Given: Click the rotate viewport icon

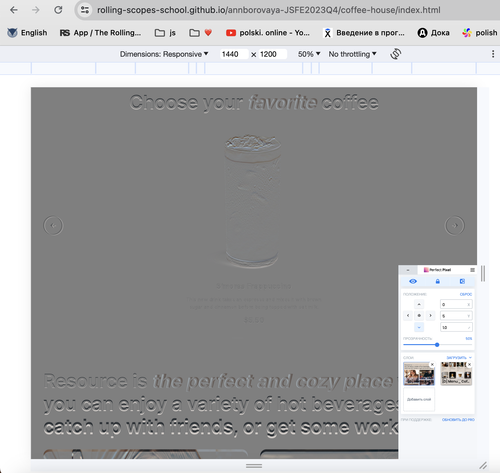Looking at the screenshot, I should click(396, 54).
